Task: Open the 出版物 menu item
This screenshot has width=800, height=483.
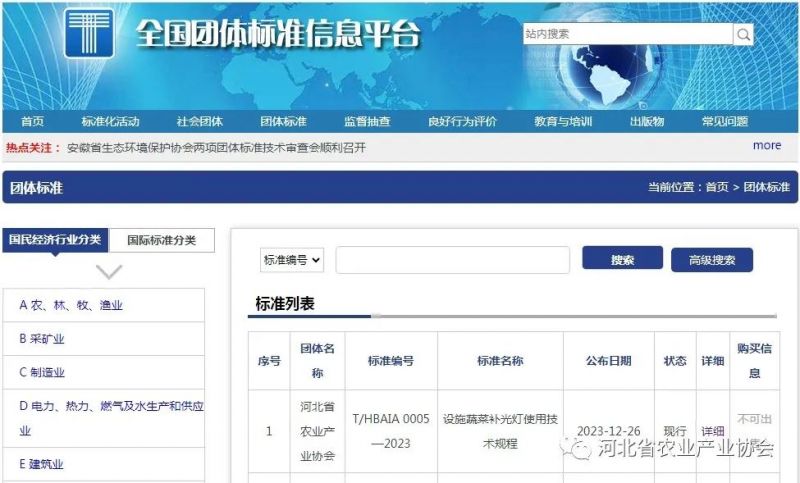Action: click(647, 121)
